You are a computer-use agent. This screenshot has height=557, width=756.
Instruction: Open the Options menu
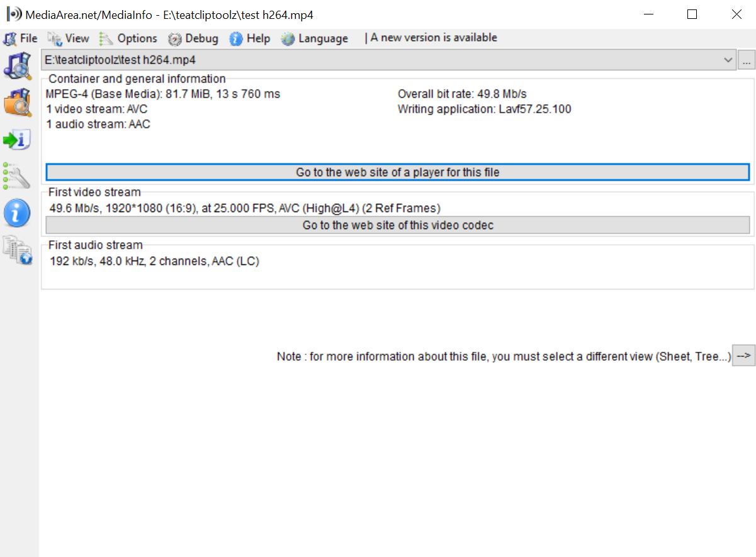pyautogui.click(x=128, y=38)
